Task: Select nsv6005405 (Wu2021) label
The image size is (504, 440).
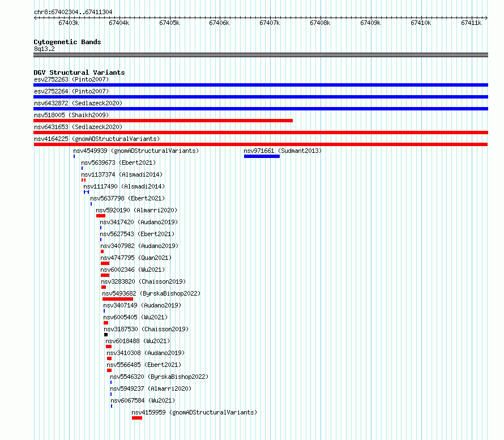Action: pos(135,317)
